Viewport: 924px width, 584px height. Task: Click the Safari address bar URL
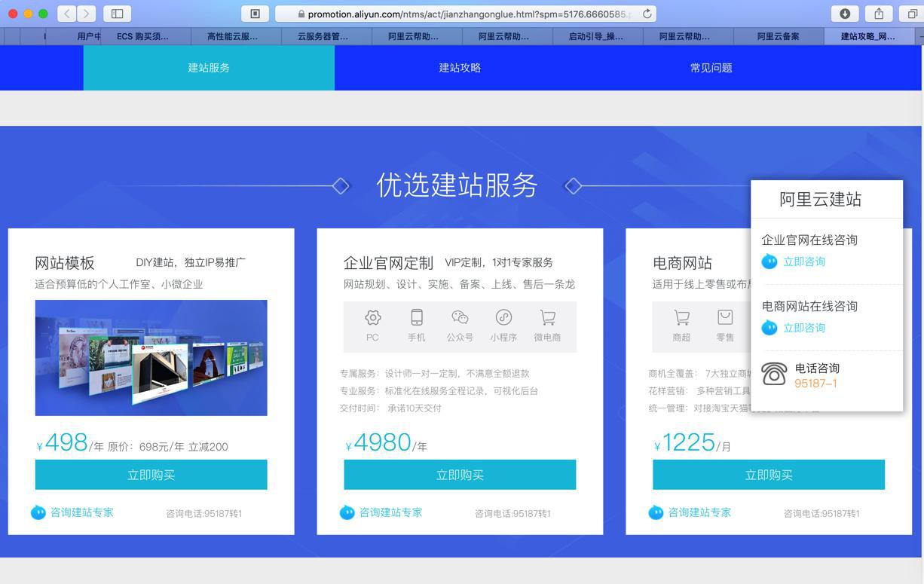tap(465, 14)
